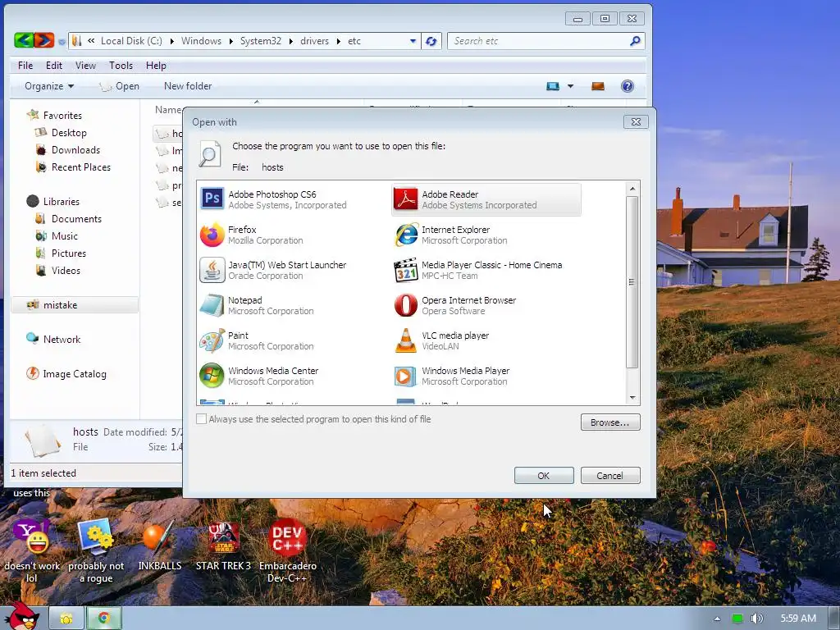The width and height of the screenshot is (840, 630).
Task: Click the Browse... button
Action: coord(610,422)
